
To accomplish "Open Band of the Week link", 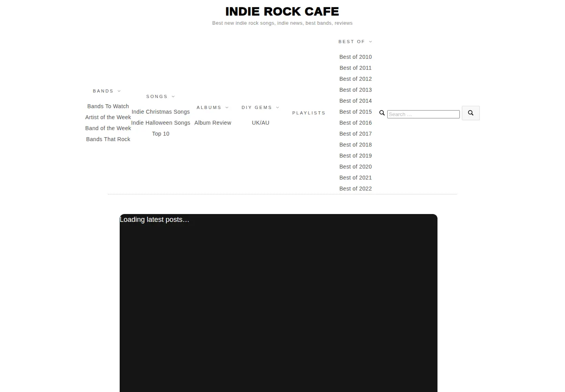I will (108, 128).
